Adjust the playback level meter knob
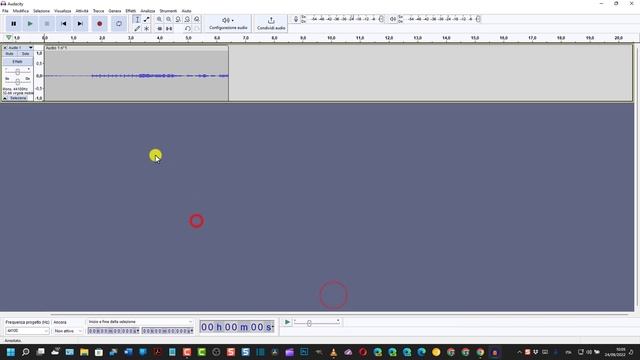Viewport: 640px width, 360px height. (478, 19)
